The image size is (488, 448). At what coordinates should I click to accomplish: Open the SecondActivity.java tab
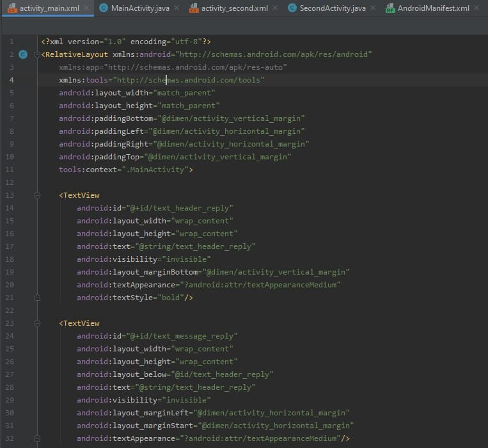(333, 8)
